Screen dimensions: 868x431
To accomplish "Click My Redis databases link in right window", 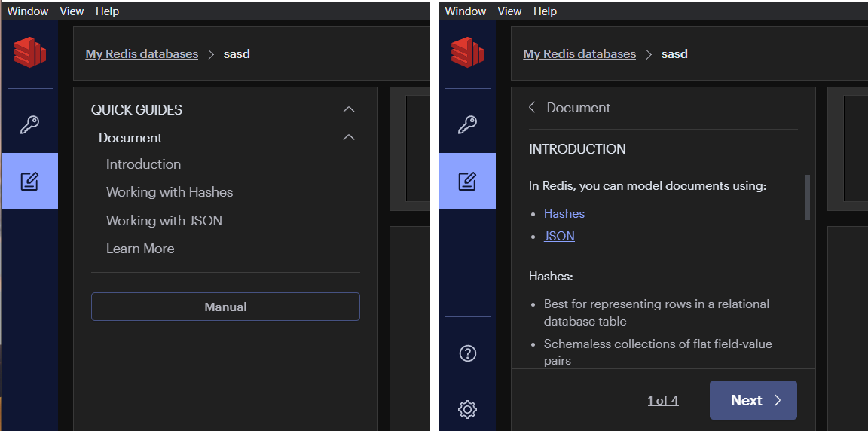I will (579, 53).
